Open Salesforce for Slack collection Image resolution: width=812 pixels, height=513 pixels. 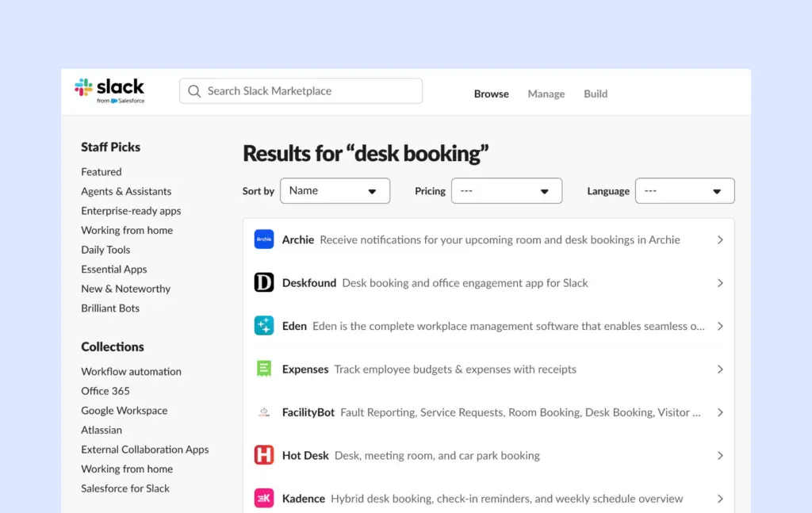(124, 488)
